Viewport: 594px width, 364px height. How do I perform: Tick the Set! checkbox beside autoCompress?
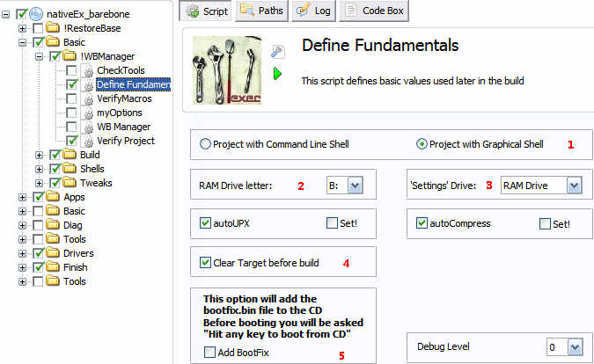pos(545,223)
